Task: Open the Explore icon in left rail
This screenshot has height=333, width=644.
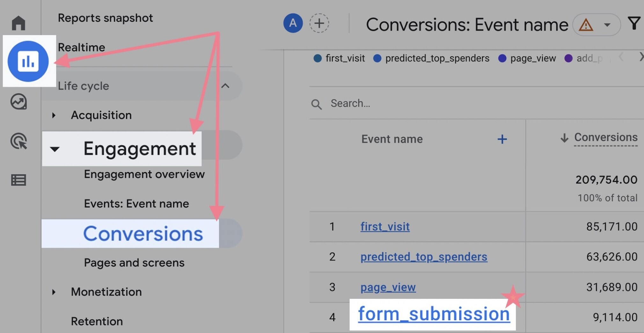Action: pos(18,102)
